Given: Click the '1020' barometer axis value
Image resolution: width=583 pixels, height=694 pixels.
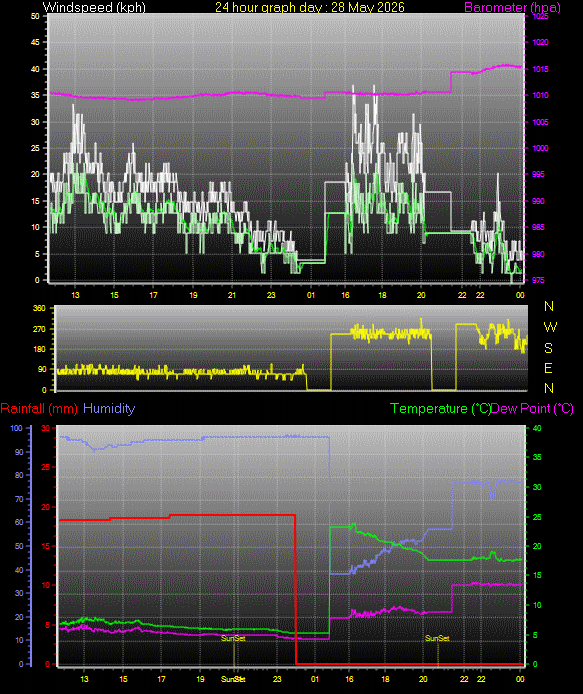Looking at the screenshot, I should 540,42.
